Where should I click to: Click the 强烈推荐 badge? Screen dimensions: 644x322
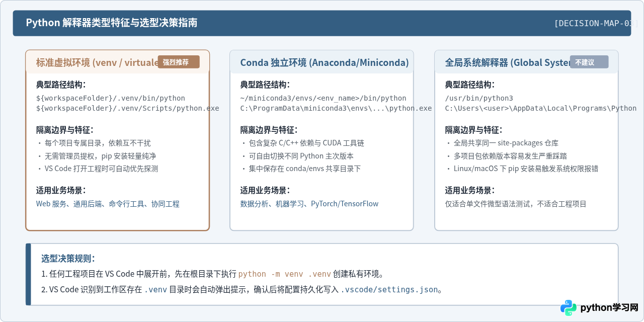point(179,62)
